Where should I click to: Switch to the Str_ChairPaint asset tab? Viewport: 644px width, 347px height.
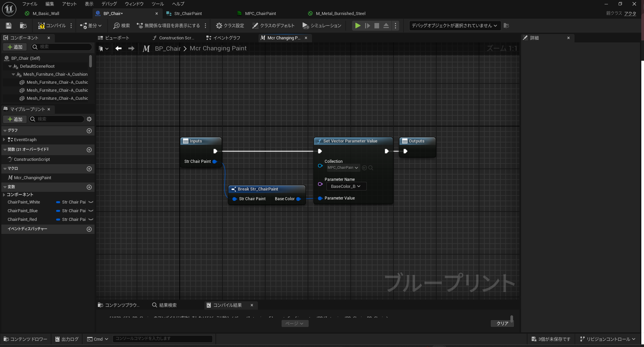pyautogui.click(x=188, y=14)
